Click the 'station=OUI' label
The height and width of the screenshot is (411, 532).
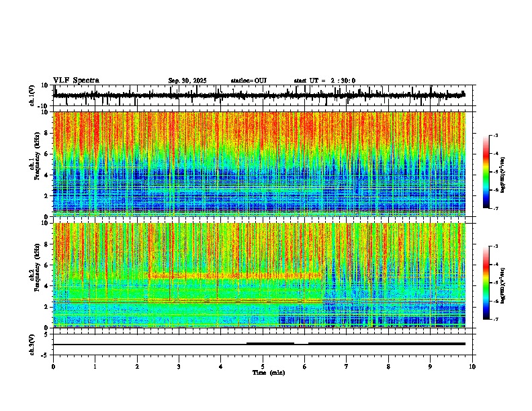(x=249, y=81)
